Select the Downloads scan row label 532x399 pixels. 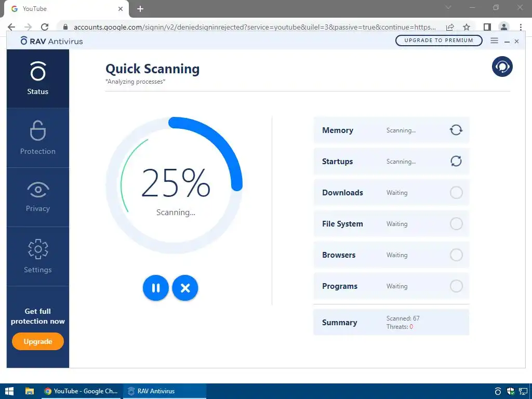pos(342,193)
